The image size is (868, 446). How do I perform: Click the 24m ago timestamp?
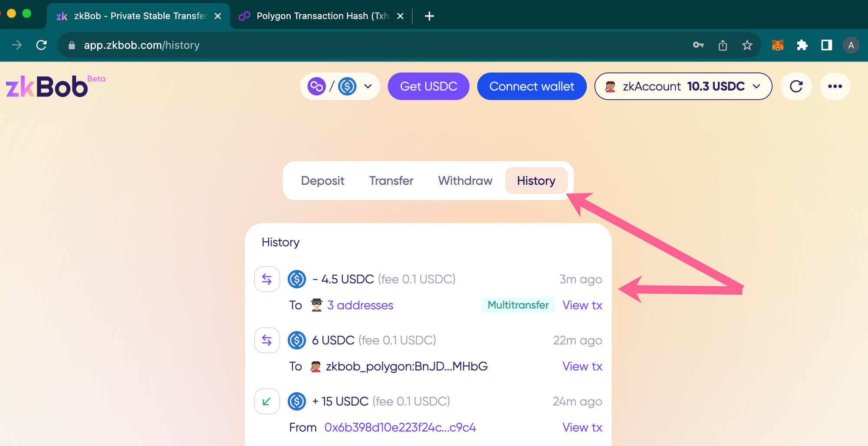[x=578, y=402]
